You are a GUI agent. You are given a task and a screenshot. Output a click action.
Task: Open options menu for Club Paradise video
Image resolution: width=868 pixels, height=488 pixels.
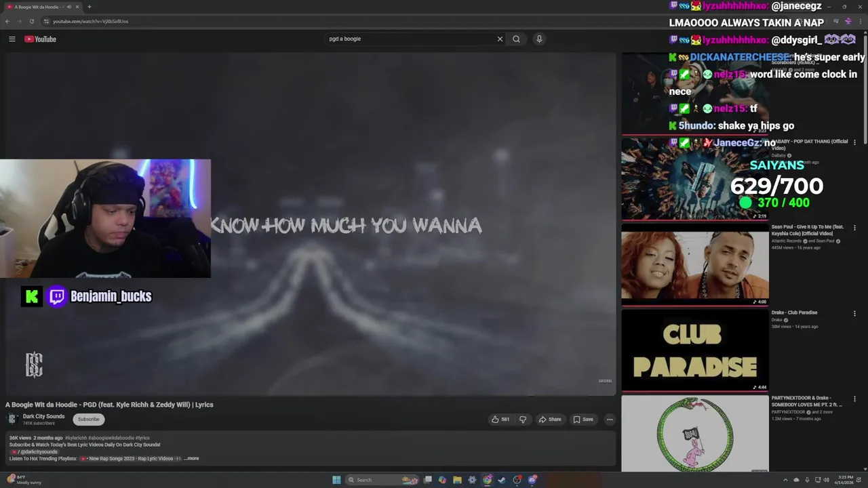tap(854, 313)
